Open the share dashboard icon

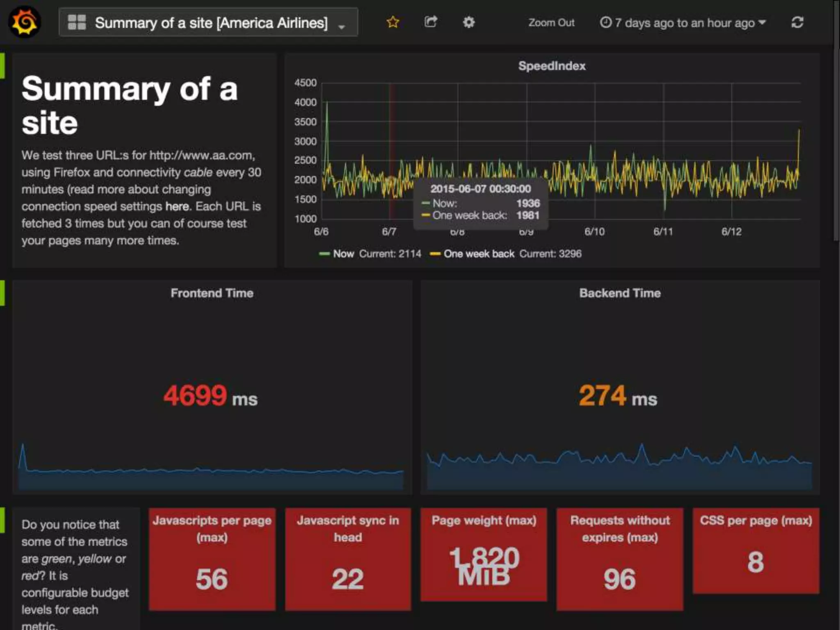point(430,22)
